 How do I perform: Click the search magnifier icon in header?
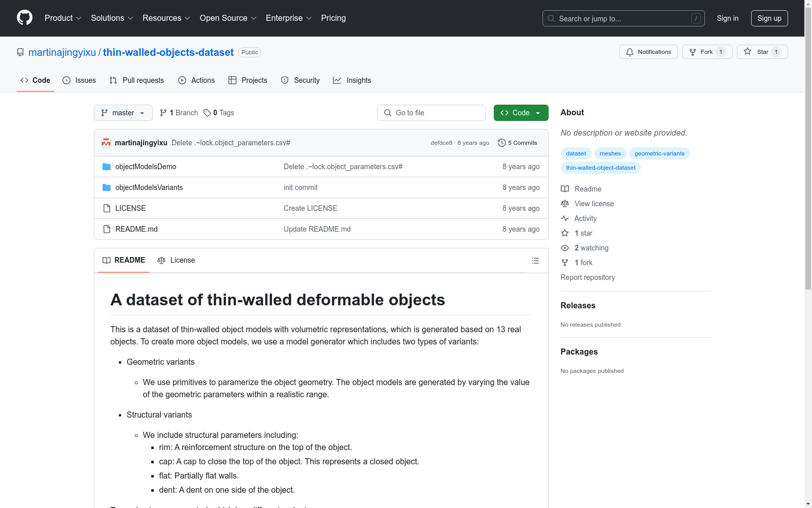pyautogui.click(x=551, y=18)
